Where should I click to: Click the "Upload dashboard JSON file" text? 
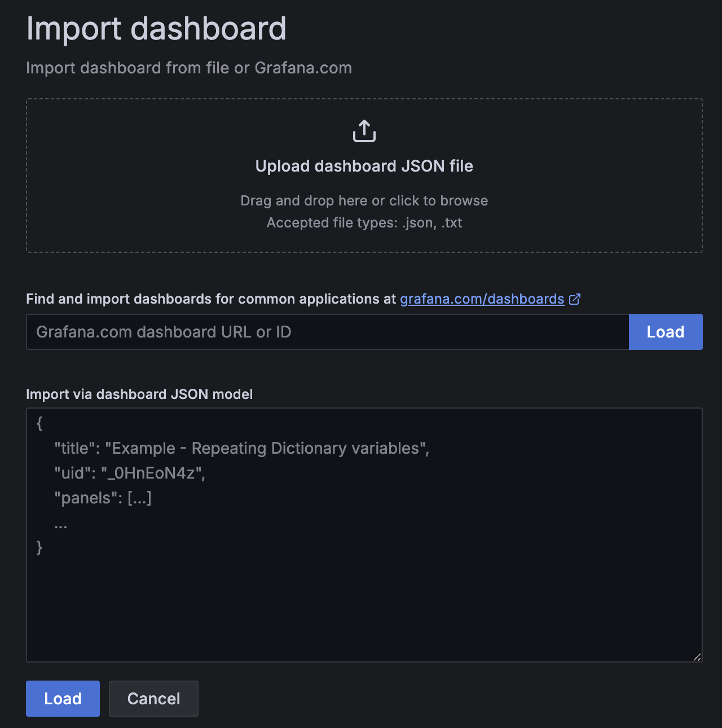pyautogui.click(x=364, y=166)
